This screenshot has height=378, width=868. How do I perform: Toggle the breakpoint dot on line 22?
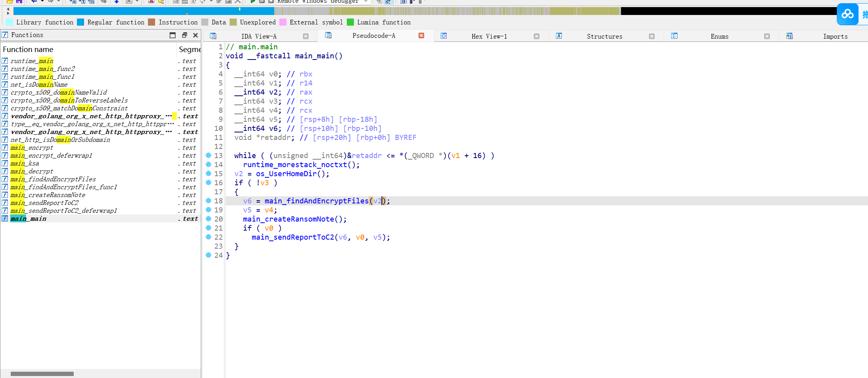pyautogui.click(x=208, y=237)
